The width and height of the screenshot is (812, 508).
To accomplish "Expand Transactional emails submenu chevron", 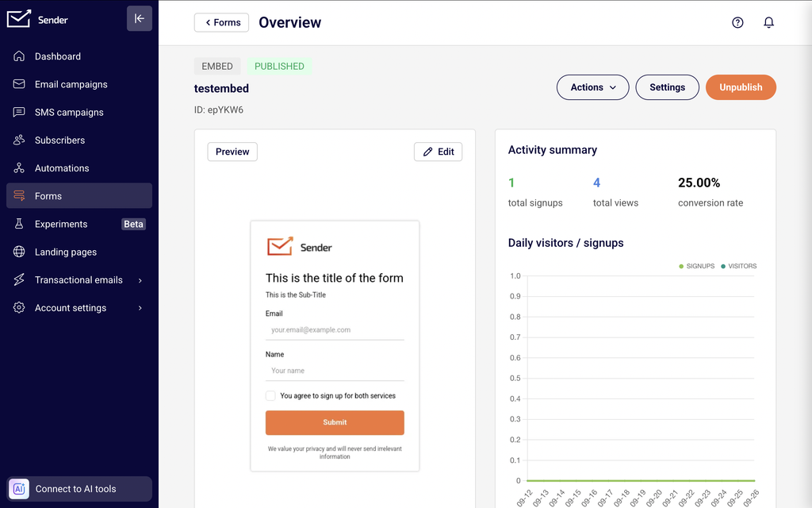I will [140, 280].
